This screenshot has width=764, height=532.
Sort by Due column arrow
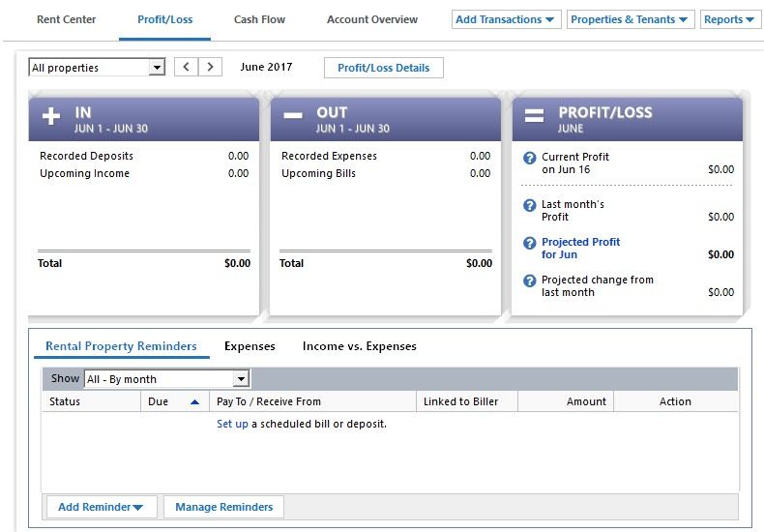(x=194, y=401)
